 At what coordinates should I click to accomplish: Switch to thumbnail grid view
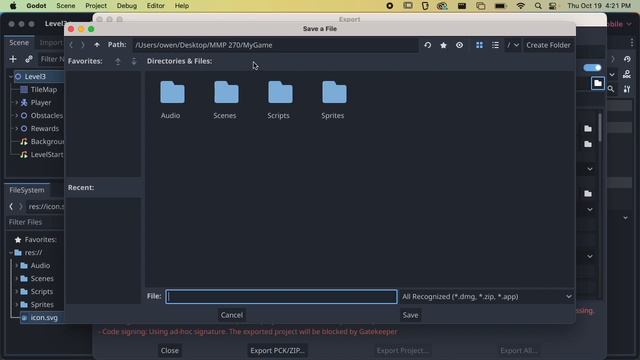(x=479, y=45)
